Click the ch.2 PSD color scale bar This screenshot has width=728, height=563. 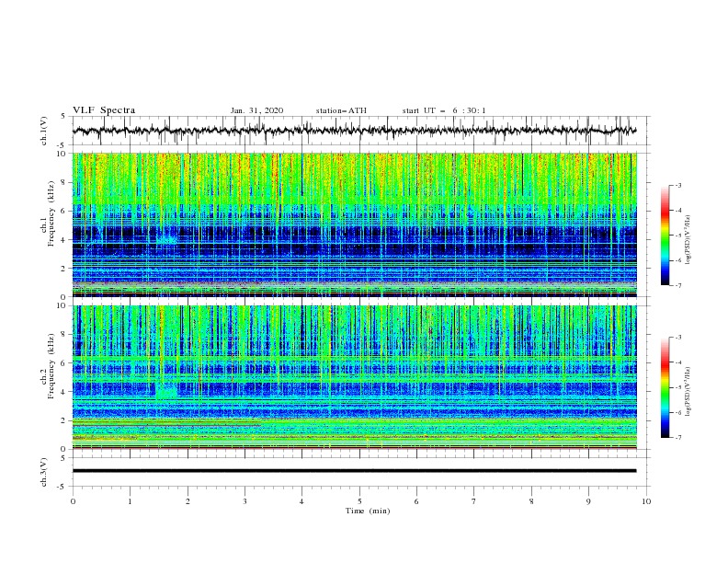point(665,387)
